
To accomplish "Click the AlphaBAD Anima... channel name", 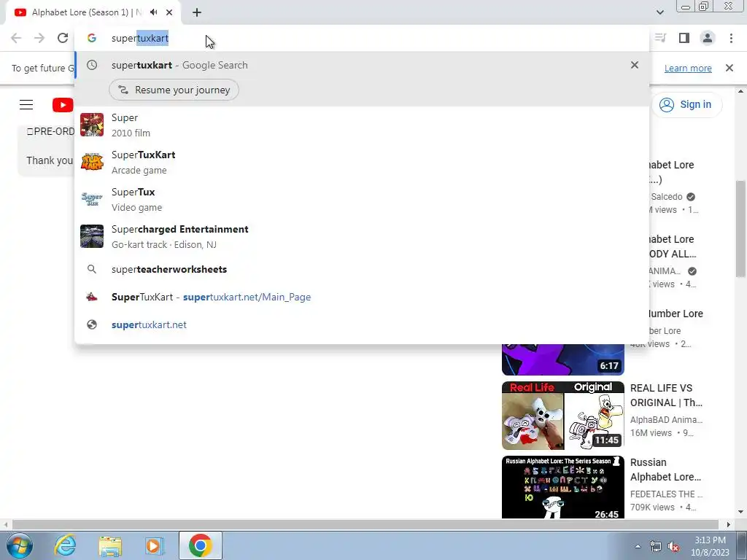I will coord(667,419).
